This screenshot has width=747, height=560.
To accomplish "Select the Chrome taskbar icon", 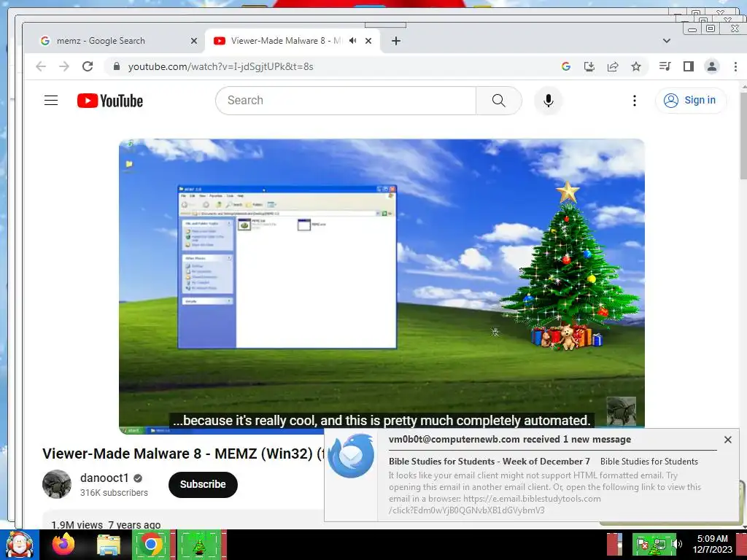I will point(151,545).
